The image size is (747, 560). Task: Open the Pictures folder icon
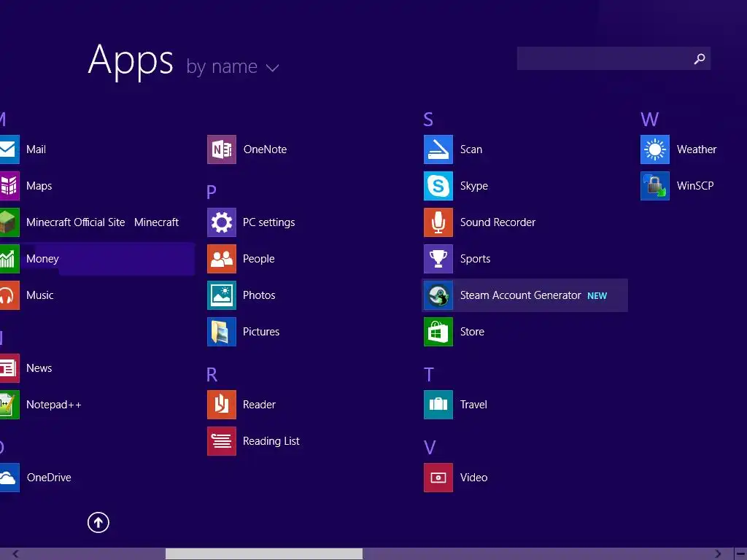point(222,332)
